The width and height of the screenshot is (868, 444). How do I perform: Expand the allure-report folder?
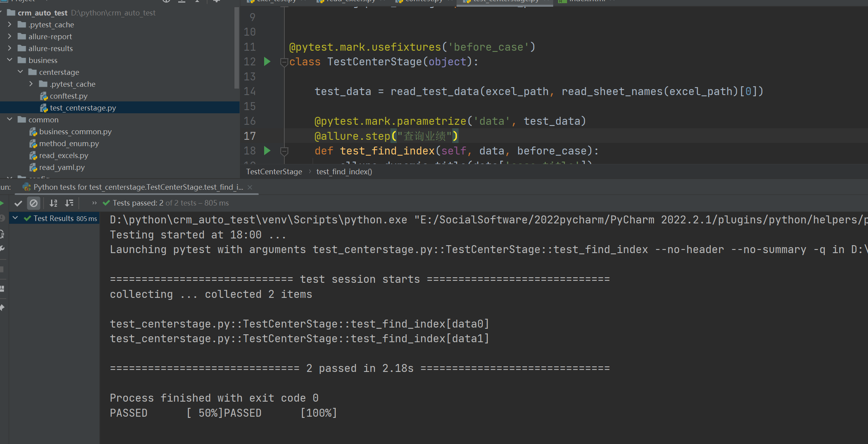click(10, 36)
